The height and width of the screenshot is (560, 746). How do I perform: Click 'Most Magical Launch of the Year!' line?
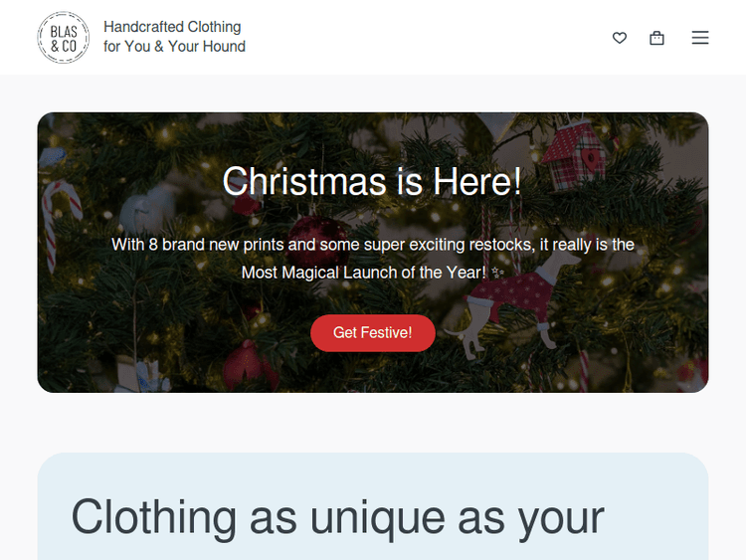point(364,273)
